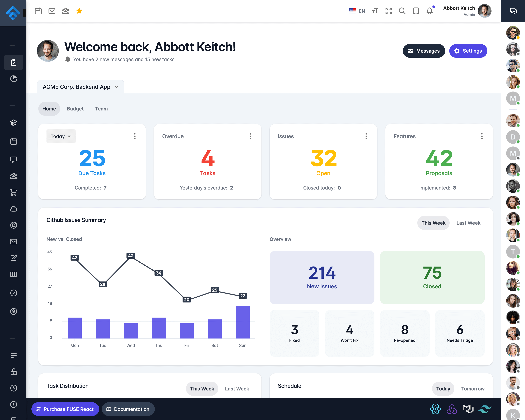Open the Issues card three-dot menu
Screen dimensions: 525x420
pyautogui.click(x=366, y=136)
